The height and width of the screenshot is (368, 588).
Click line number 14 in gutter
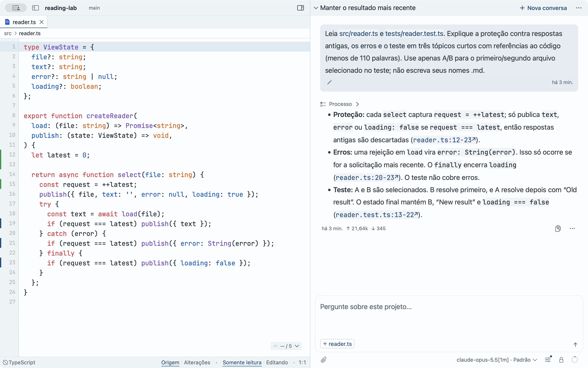pyautogui.click(x=12, y=174)
